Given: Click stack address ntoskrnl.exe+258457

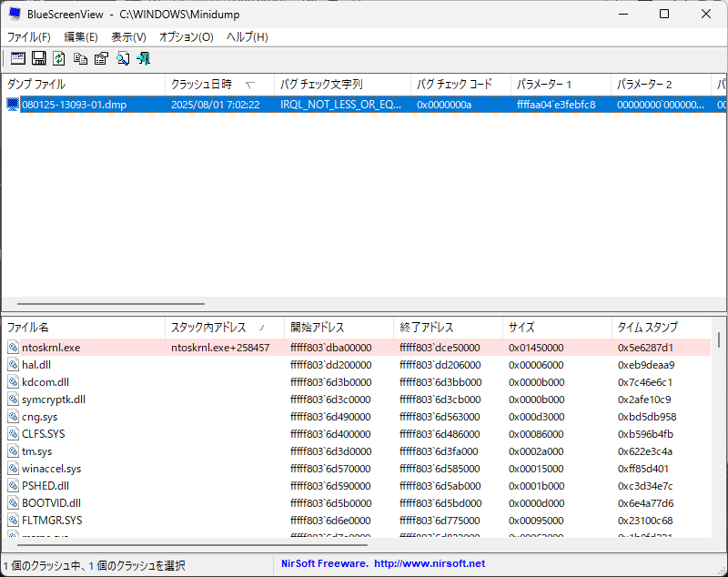Looking at the screenshot, I should point(220,348).
